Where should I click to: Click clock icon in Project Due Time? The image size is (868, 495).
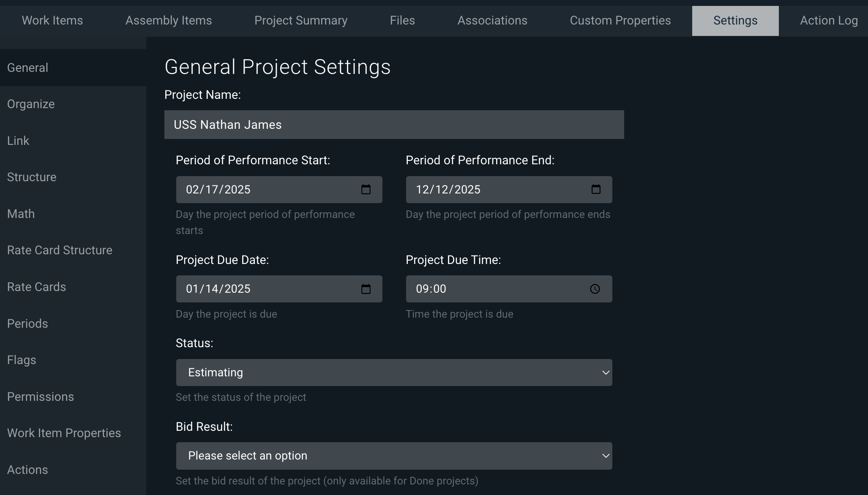[x=595, y=289]
